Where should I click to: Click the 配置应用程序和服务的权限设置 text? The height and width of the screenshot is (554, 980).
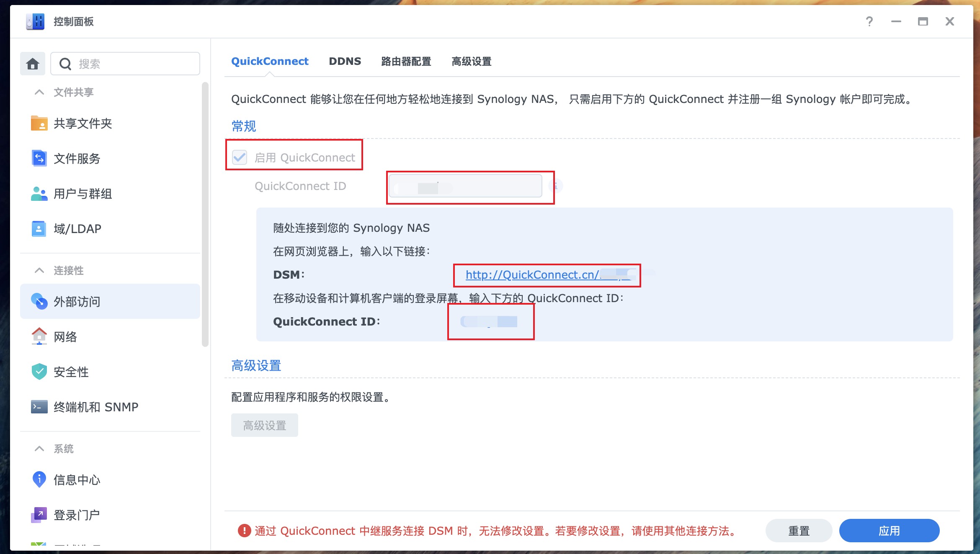311,397
